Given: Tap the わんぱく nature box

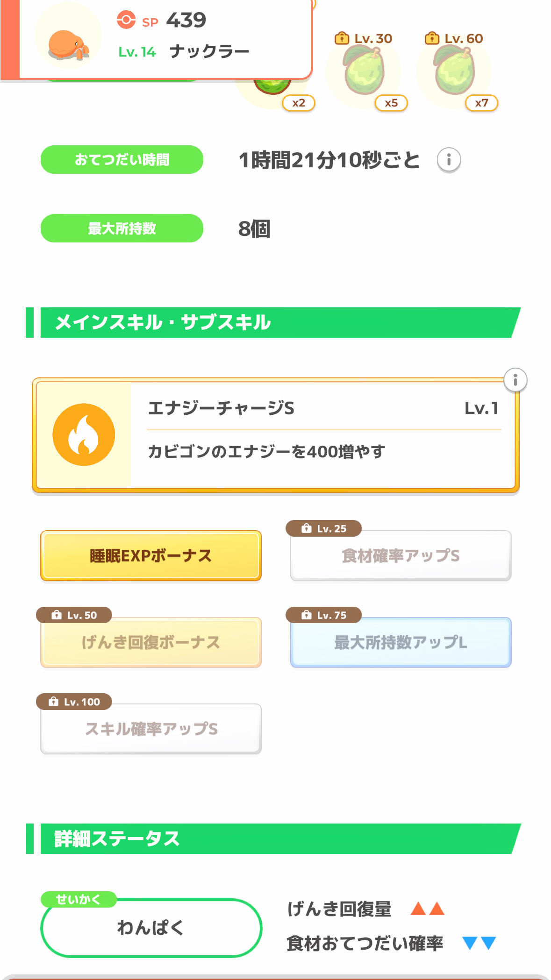Looking at the screenshot, I should (x=150, y=928).
